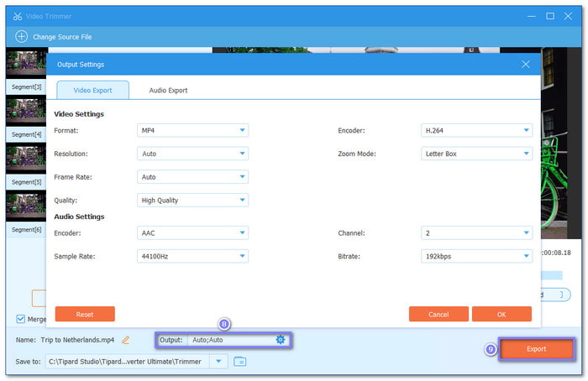Open the Zoom Mode Letter Box dropdown

[476, 154]
